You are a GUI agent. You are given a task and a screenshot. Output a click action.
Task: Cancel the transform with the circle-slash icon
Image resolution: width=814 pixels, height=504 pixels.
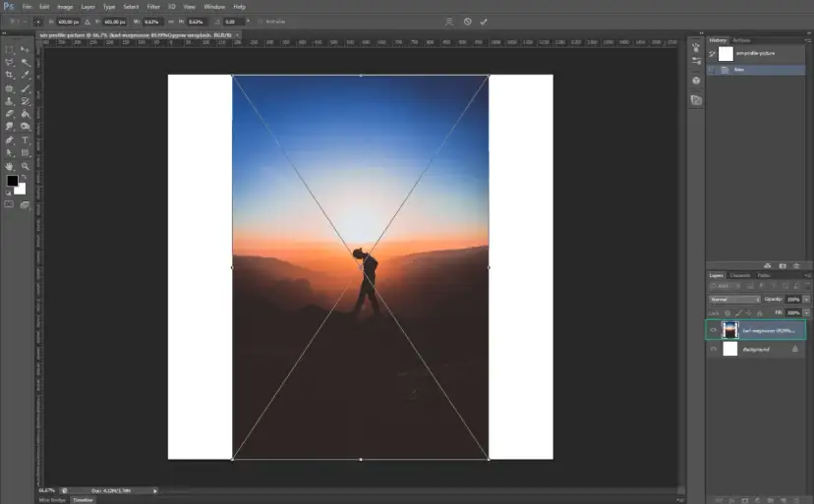coord(467,21)
